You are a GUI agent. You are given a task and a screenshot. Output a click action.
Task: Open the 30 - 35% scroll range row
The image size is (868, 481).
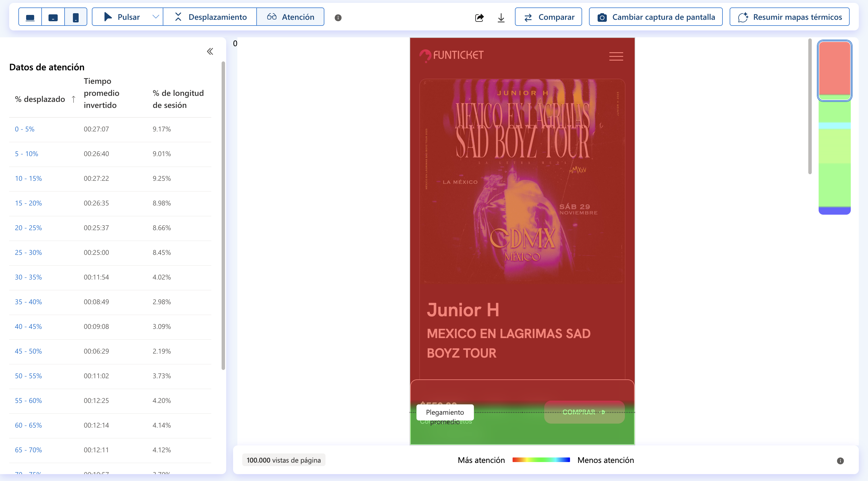coord(28,277)
